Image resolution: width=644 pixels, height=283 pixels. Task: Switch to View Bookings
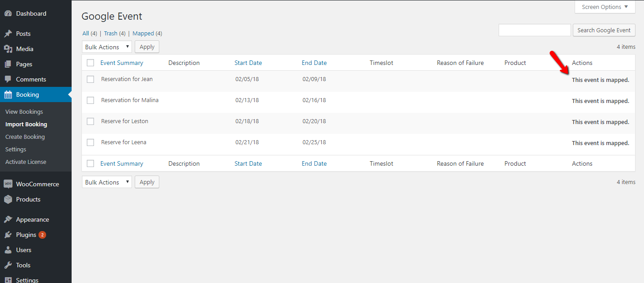[24, 111]
